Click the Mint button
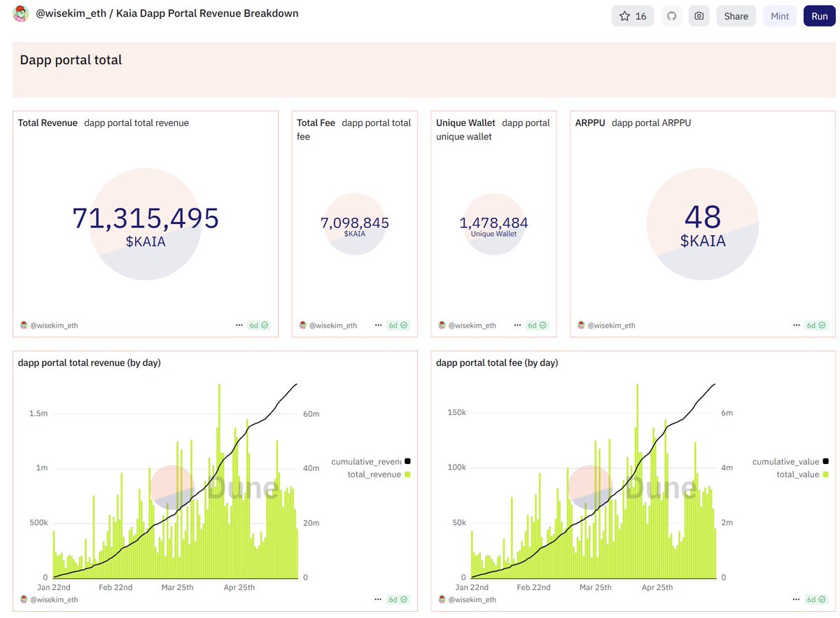This screenshot has height=618, width=840. pos(780,16)
